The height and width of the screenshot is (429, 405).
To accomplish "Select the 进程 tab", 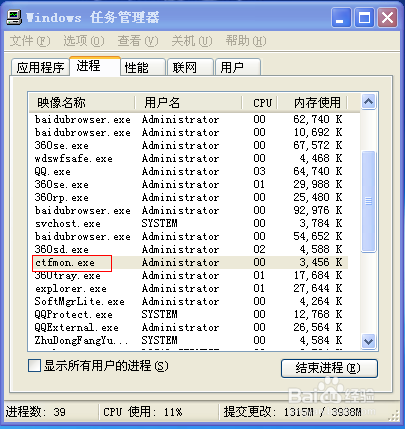I will pos(95,66).
